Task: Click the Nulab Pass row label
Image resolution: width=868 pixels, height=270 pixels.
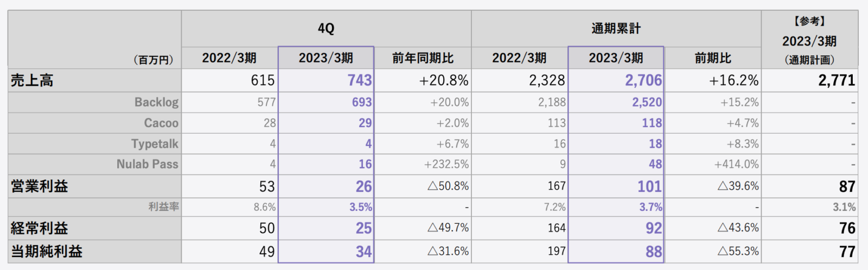Action: (x=147, y=164)
